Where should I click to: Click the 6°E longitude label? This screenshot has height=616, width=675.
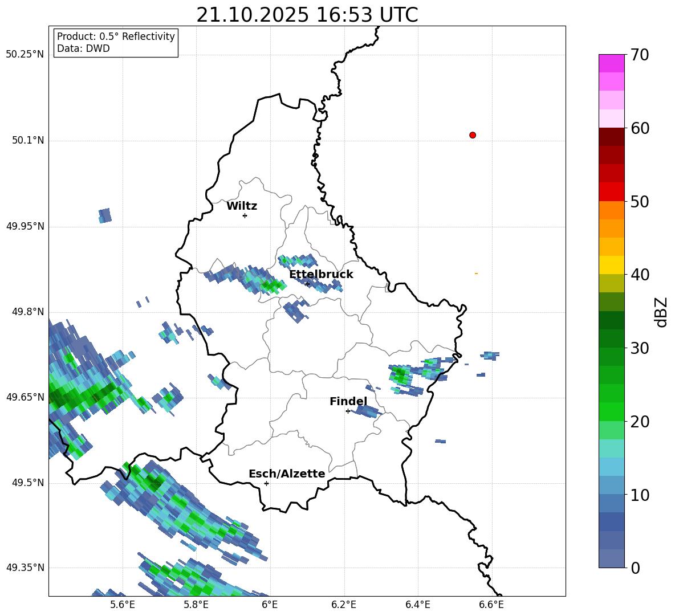coord(270,605)
